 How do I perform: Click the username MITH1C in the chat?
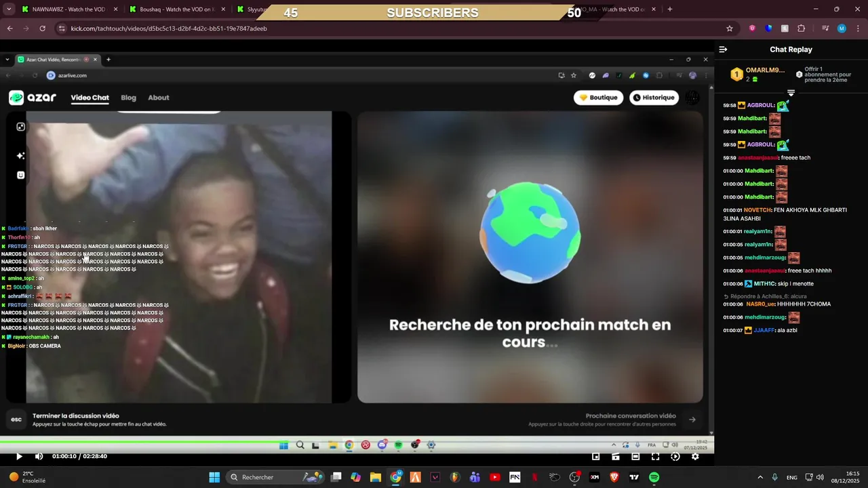point(764,284)
